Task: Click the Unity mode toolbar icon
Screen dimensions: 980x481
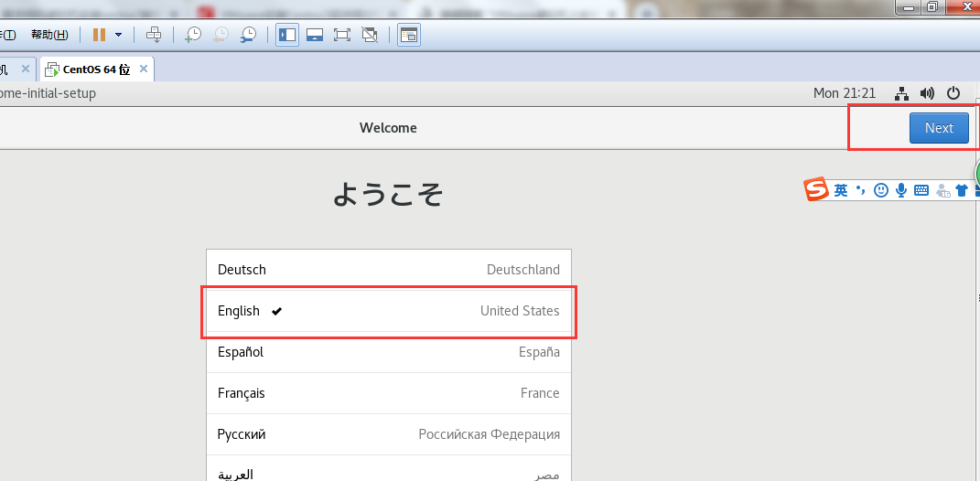Action: coord(370,35)
